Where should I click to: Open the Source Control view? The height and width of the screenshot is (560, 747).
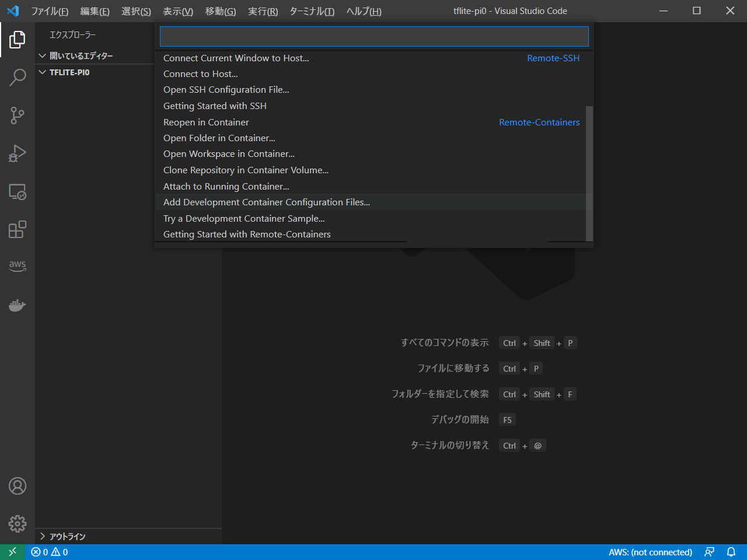[18, 116]
